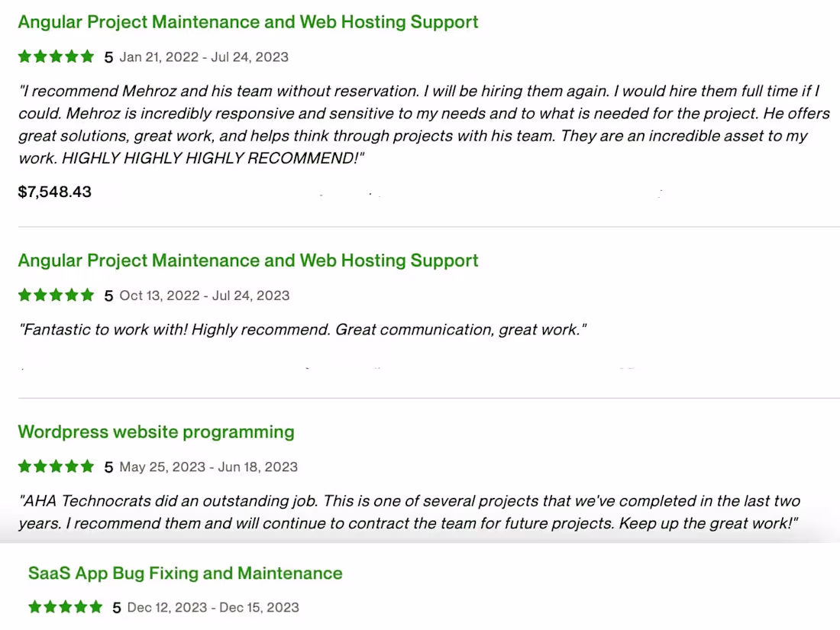
Task: Click the stars above the "Fantastic to work with" review
Action: (56, 296)
